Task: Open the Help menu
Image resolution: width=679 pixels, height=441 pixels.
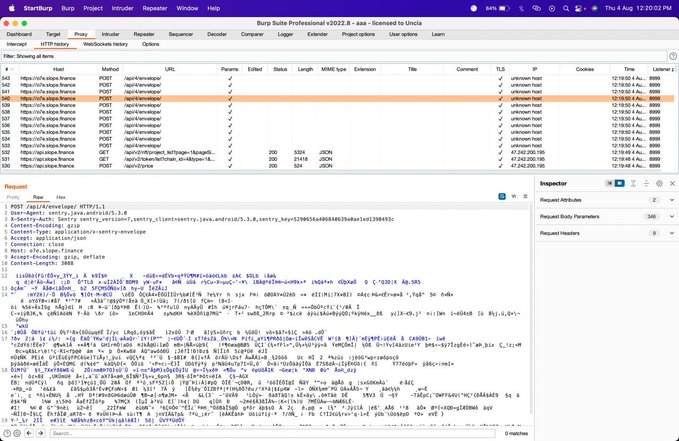Action: (213, 8)
